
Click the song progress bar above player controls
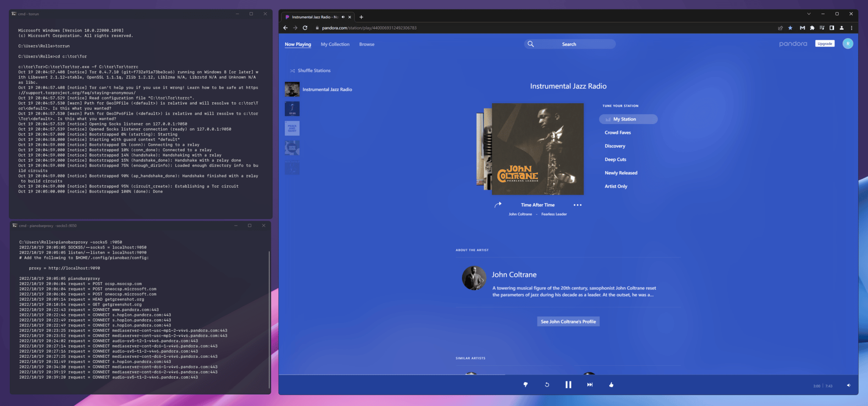click(568, 375)
